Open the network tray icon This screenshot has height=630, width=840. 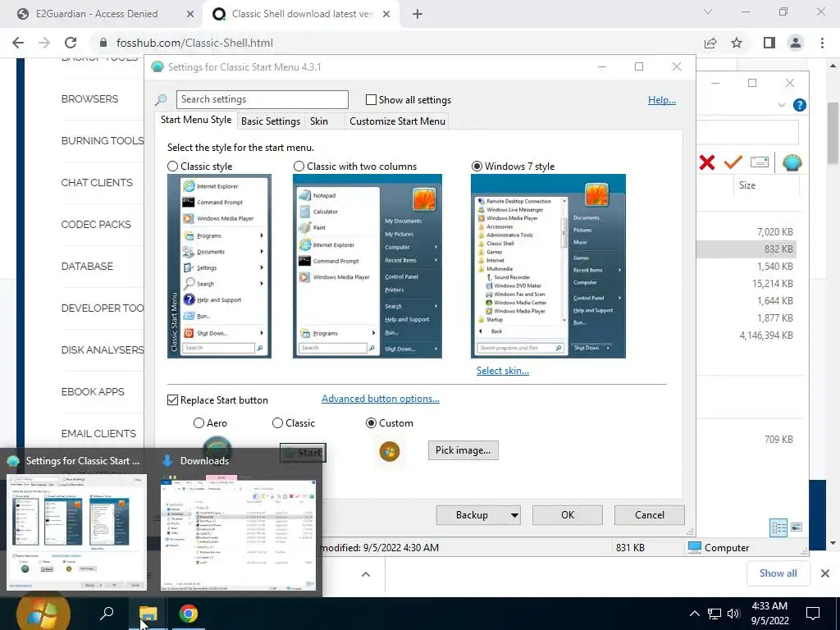pyautogui.click(x=714, y=614)
